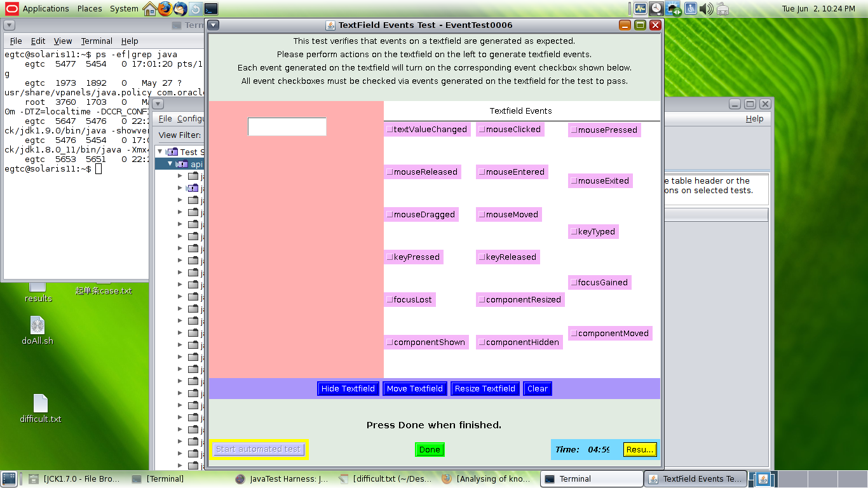Screen dimensions: 868x488
Task: Open Thunderbird mail from the top panel
Action: pos(180,9)
